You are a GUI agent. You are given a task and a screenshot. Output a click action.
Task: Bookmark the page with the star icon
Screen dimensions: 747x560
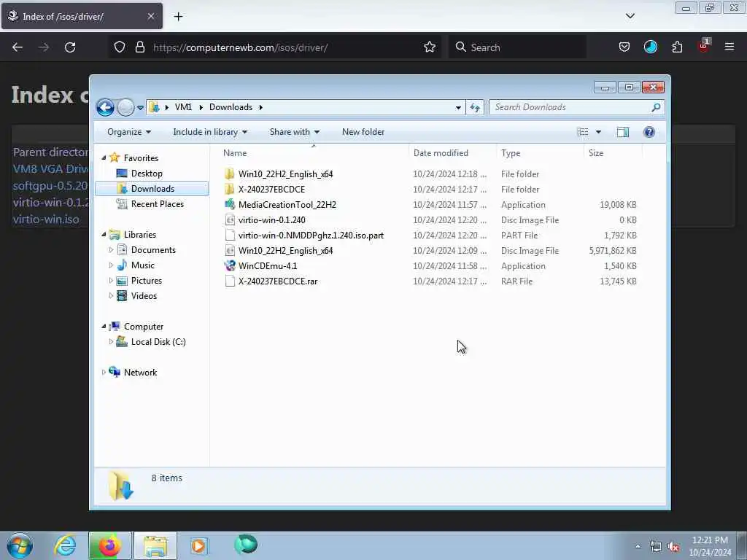(x=429, y=47)
